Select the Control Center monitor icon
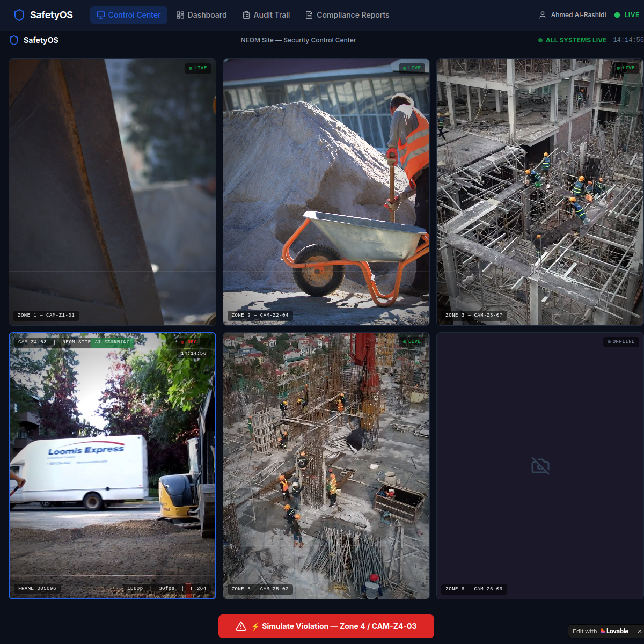The height and width of the screenshot is (644, 644). [100, 15]
